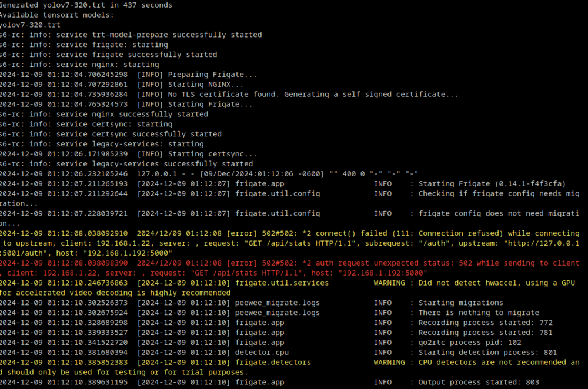Click "Output process started: 803" message
Viewport: 588px width, 389px height.
(479, 383)
